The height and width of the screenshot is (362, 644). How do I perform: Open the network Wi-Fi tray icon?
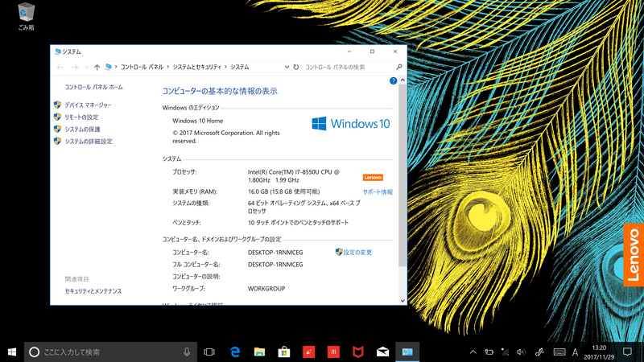click(x=505, y=352)
